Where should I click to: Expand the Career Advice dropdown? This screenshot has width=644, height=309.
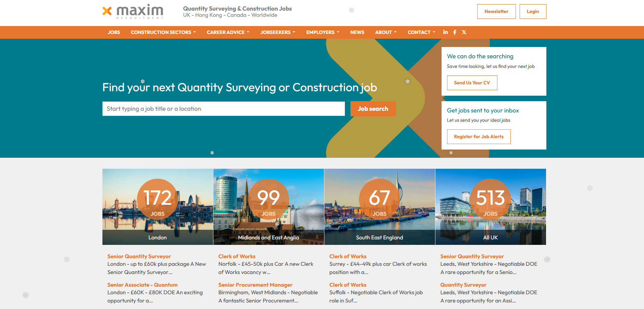coord(228,32)
